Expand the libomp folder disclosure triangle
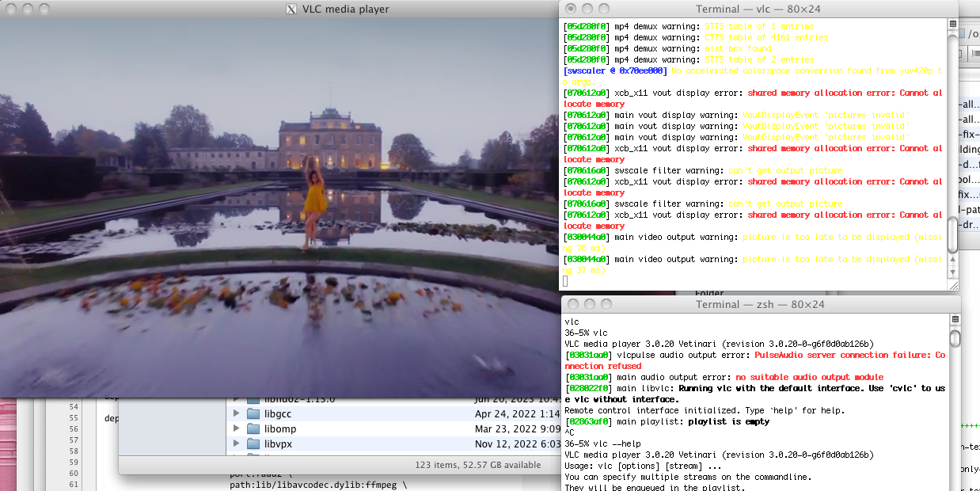This screenshot has width=980, height=491. [x=236, y=429]
